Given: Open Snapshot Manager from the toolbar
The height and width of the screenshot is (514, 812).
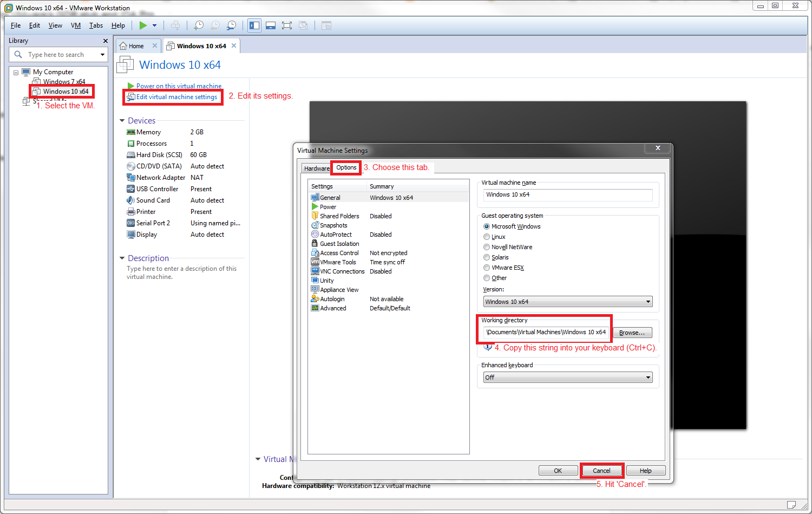Looking at the screenshot, I should pyautogui.click(x=231, y=25).
